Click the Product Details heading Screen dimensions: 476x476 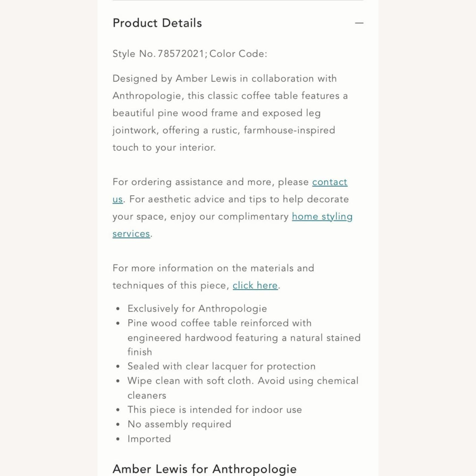pyautogui.click(x=157, y=23)
